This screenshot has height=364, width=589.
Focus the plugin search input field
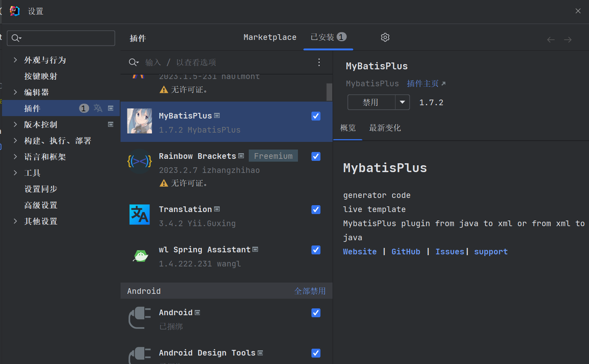226,62
